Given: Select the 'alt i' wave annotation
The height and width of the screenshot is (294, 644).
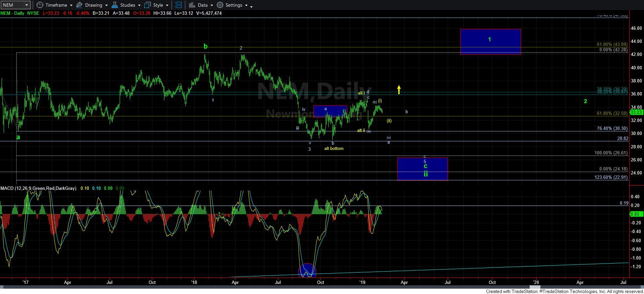Looking at the screenshot, I should (x=361, y=93).
